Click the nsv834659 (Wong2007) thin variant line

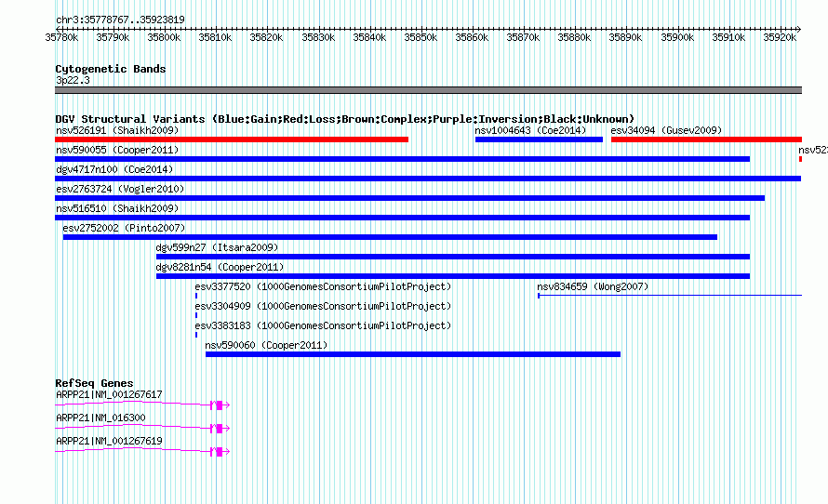point(670,296)
